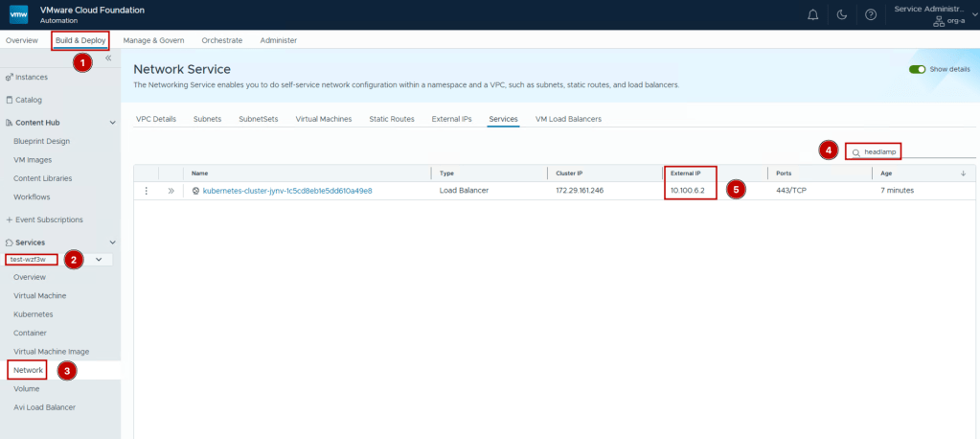The width and height of the screenshot is (980, 439).
Task: Click the 7 minutes age cell
Action: (898, 191)
